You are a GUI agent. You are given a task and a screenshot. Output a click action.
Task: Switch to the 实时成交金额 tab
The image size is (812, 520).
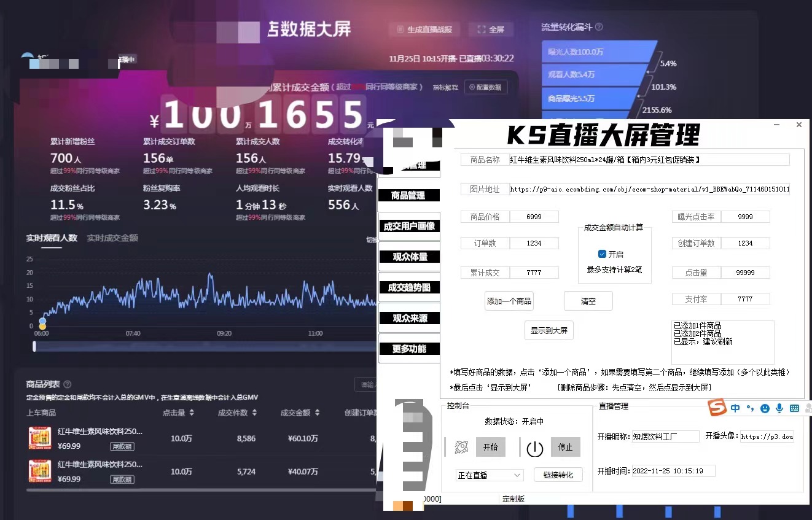coord(112,238)
